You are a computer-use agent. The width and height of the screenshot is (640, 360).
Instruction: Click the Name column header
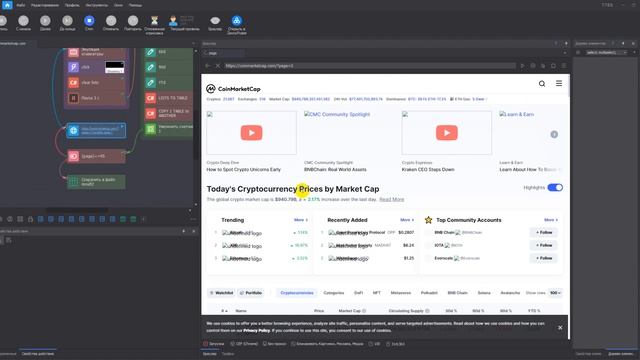point(241,311)
